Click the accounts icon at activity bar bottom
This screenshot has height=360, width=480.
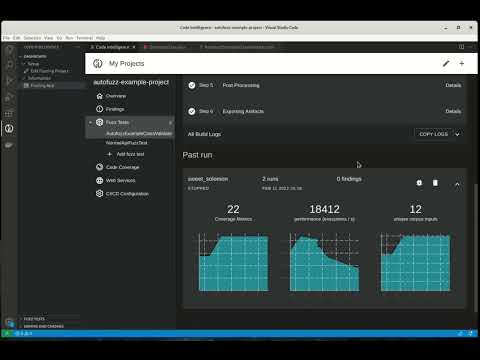(9, 323)
